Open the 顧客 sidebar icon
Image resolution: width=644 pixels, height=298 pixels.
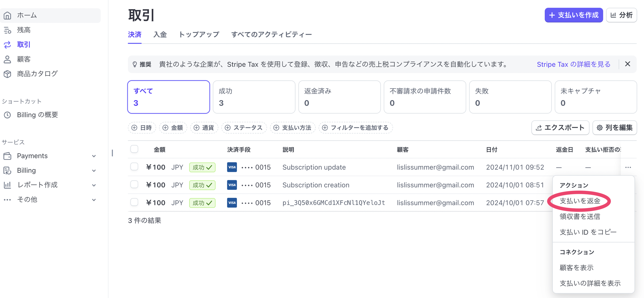click(x=7, y=59)
